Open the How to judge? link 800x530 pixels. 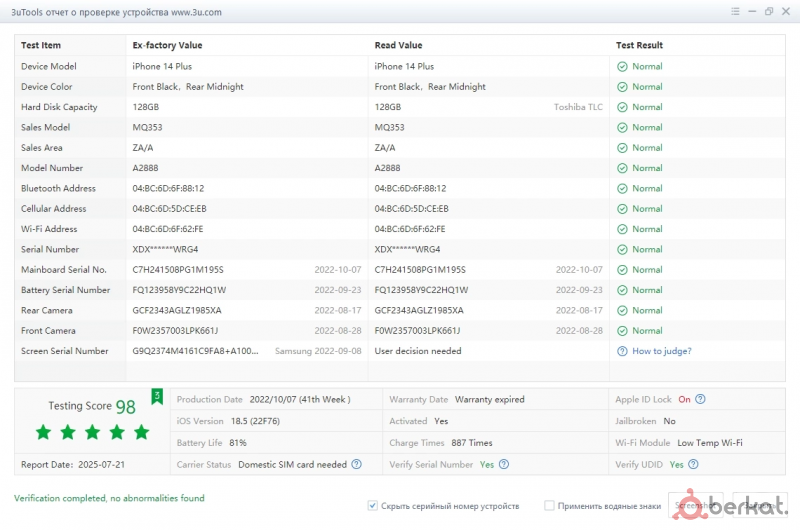[662, 351]
